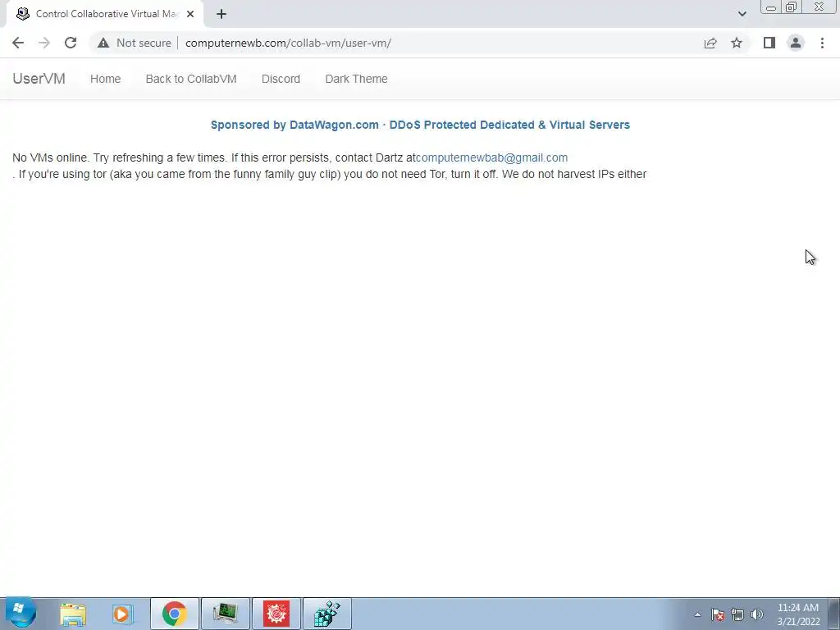Open the Action Center flag icon
This screenshot has width=840, height=630.
718,614
